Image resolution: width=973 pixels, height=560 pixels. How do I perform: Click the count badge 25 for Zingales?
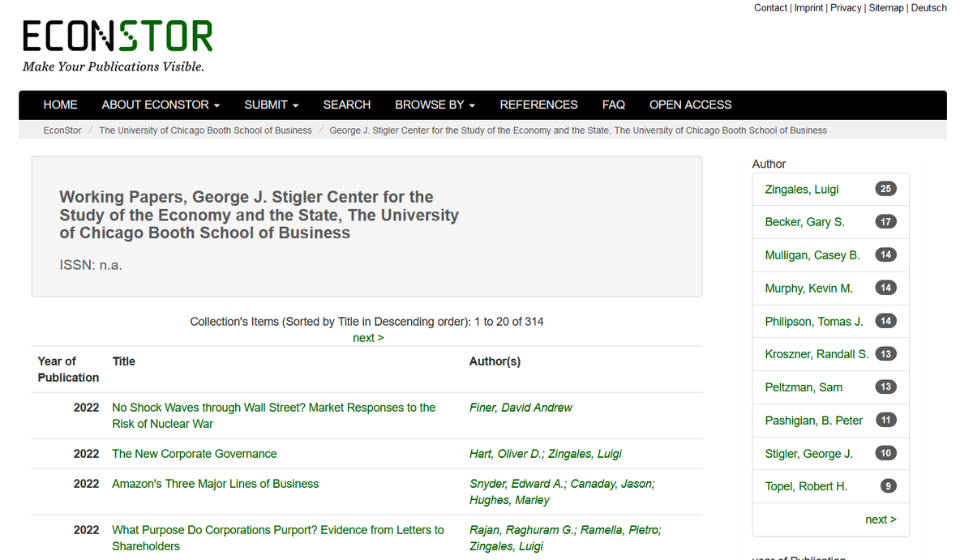tap(885, 189)
